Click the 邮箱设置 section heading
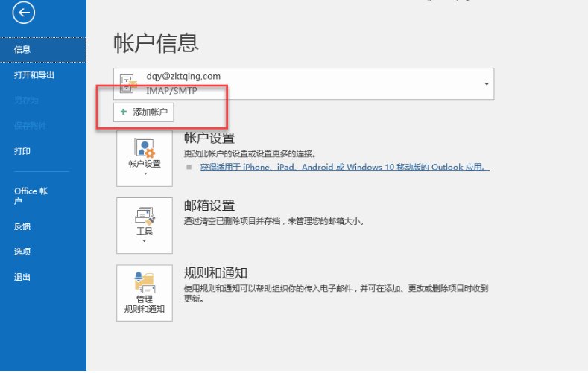588x373 pixels. click(x=209, y=205)
